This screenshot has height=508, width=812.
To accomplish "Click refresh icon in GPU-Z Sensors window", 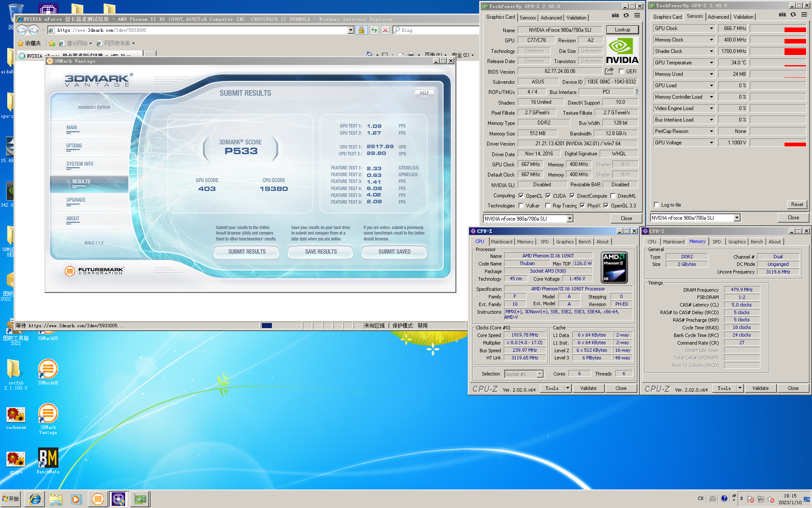I will [793, 15].
